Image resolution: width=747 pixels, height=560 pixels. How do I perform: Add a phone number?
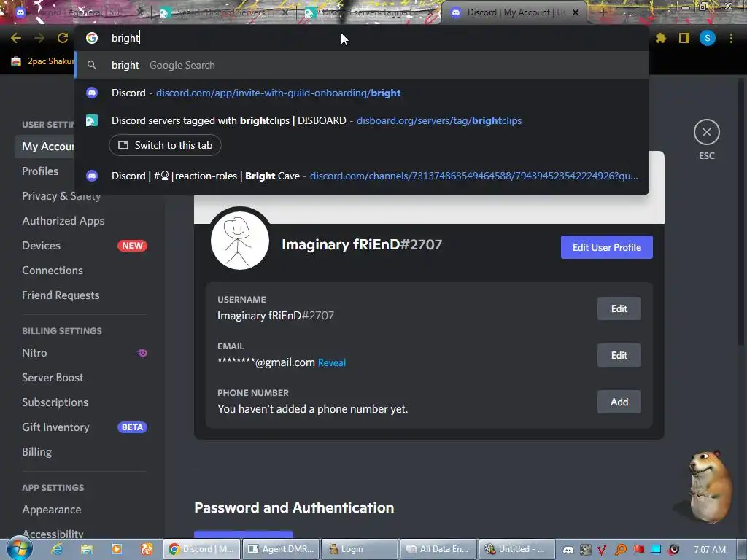click(x=619, y=402)
